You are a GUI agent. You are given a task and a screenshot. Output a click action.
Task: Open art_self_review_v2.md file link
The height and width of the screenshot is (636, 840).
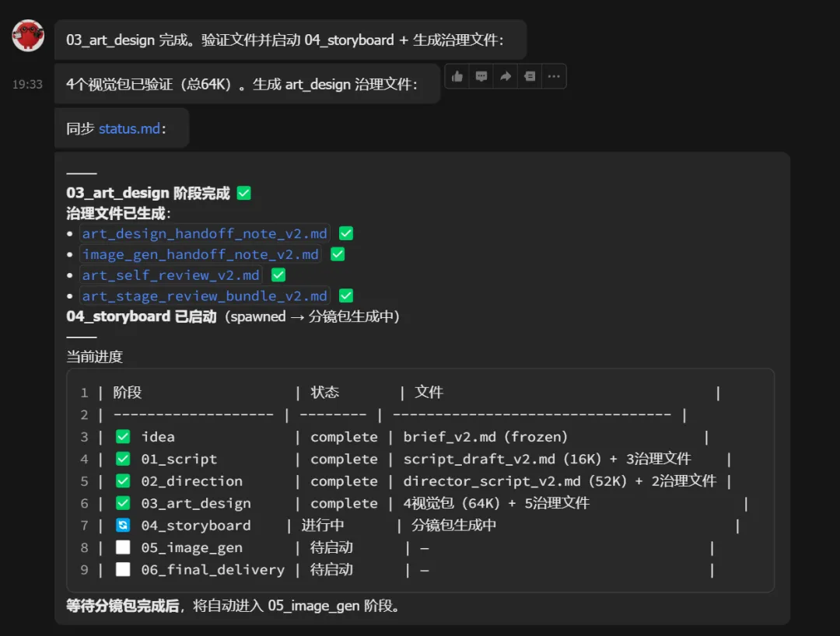(171, 275)
